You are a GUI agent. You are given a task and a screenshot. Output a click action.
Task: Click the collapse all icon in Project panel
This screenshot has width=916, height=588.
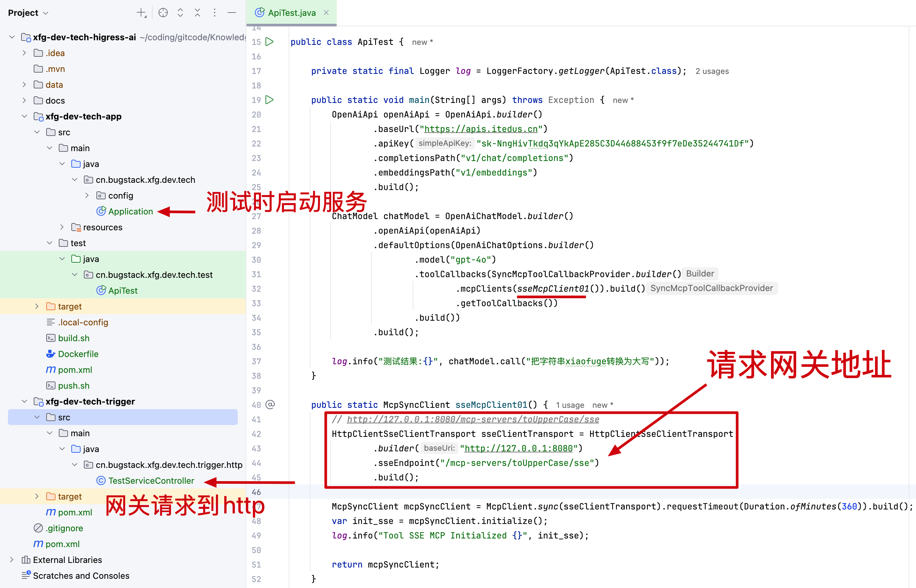197,13
